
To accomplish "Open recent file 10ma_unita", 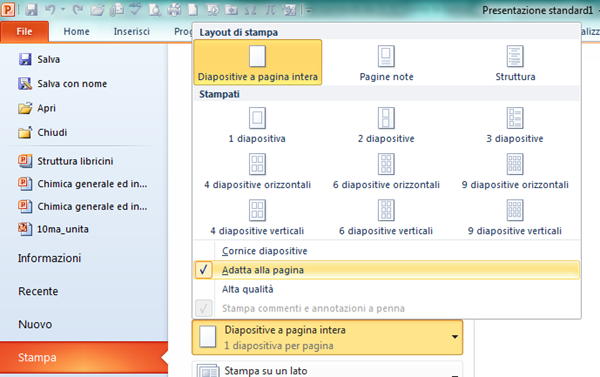I will pos(63,229).
